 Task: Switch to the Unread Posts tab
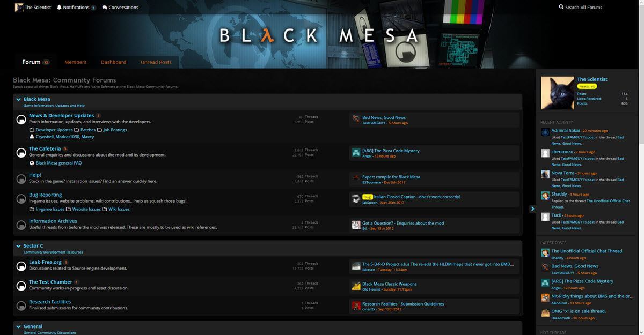point(156,62)
